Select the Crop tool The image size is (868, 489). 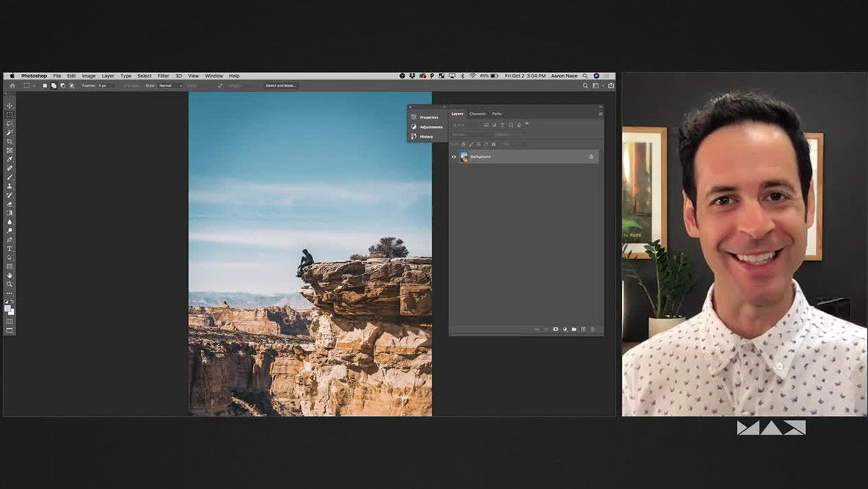pos(9,141)
